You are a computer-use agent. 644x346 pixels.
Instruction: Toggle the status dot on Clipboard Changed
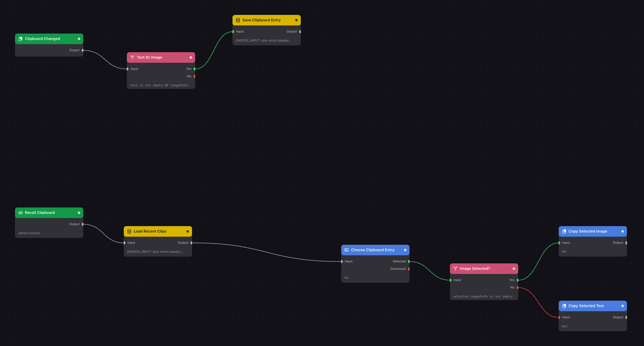79,39
